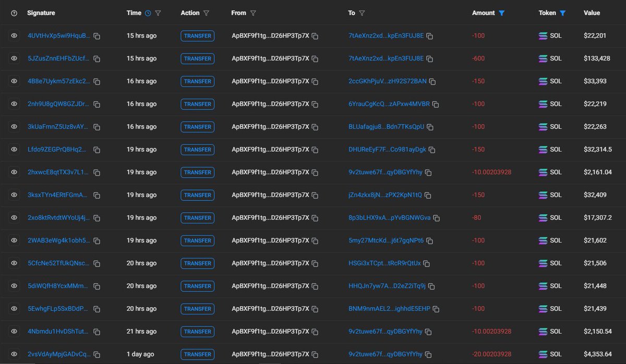Click the Value column header
626x364 pixels.
coord(592,13)
